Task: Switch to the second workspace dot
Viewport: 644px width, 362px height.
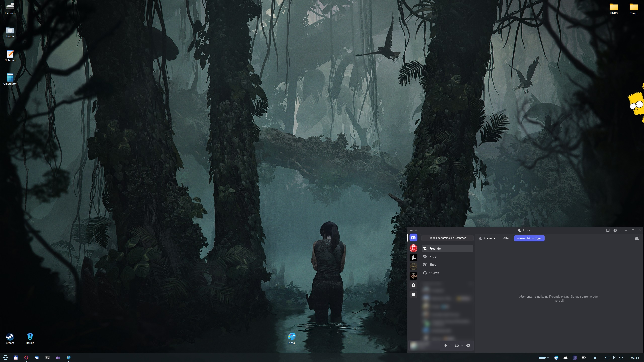Action: click(x=548, y=358)
